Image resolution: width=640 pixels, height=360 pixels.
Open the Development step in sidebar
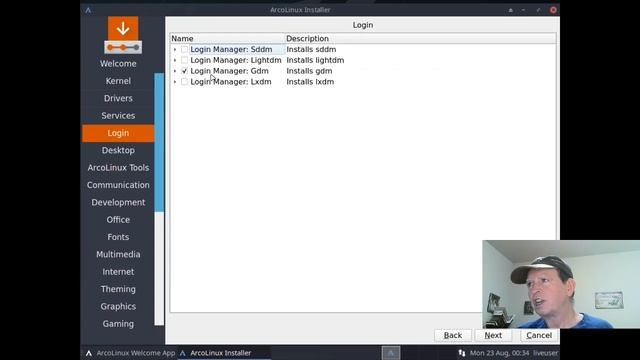pos(118,202)
